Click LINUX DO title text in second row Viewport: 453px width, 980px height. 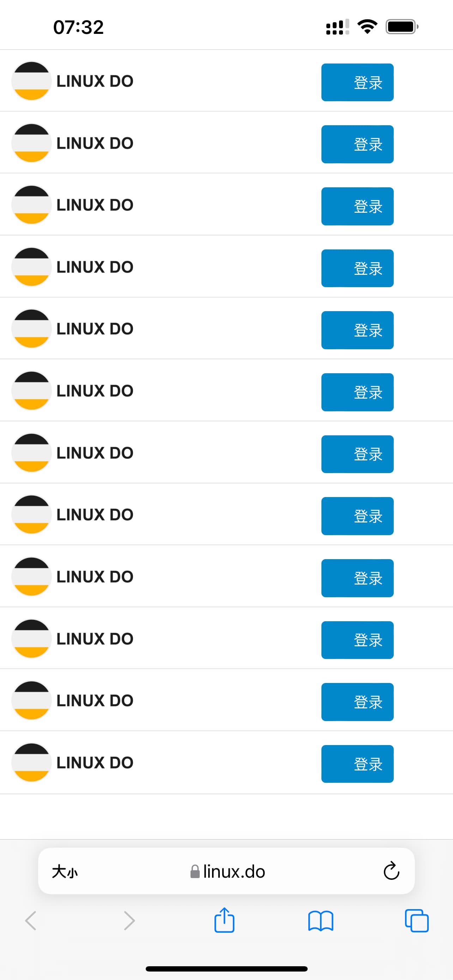(95, 143)
